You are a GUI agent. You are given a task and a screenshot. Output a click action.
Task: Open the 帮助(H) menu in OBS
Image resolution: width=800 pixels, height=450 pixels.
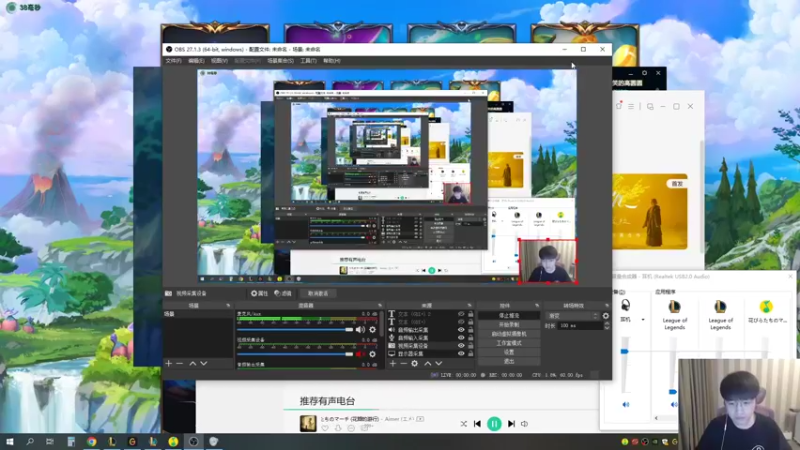[x=332, y=61]
